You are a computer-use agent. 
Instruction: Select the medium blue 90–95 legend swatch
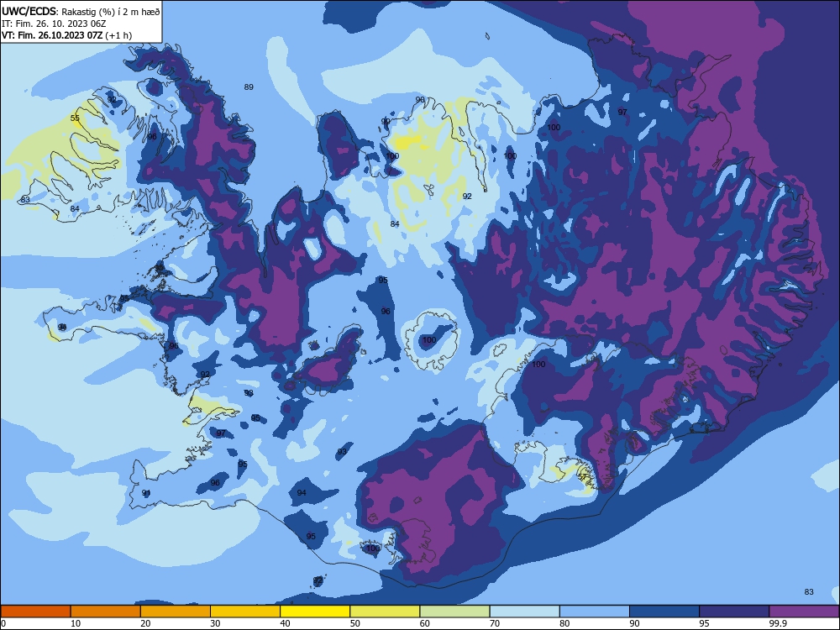(x=664, y=612)
